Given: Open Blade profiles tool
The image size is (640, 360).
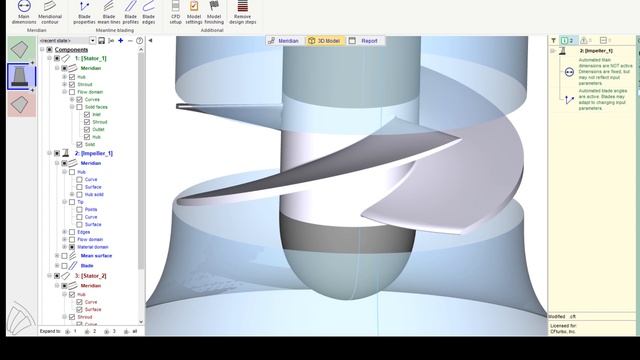Looking at the screenshot, I should click(x=131, y=12).
